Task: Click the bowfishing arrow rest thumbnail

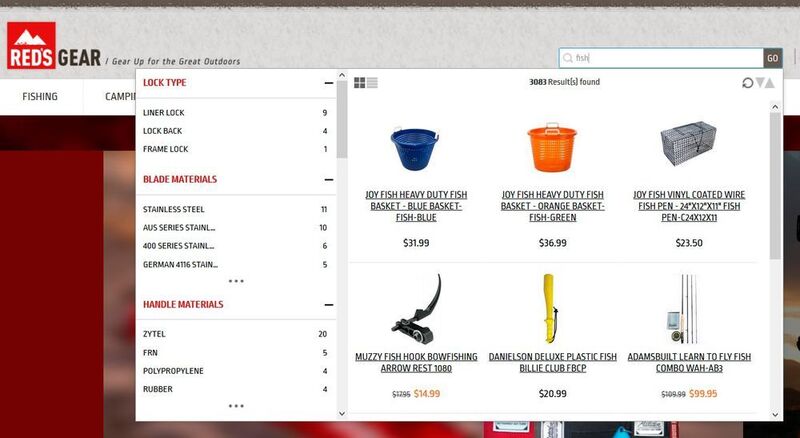Action: click(x=417, y=309)
